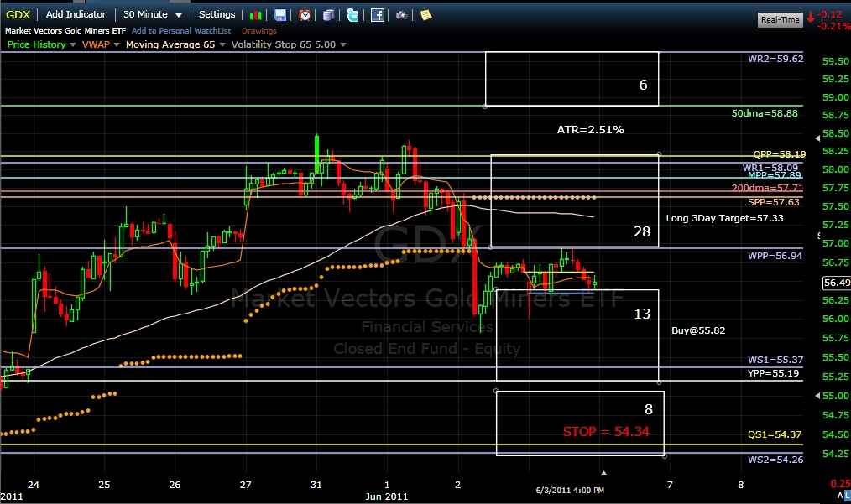Expand the VWAP indicator options arrow
This screenshot has width=851, height=504.
116,44
